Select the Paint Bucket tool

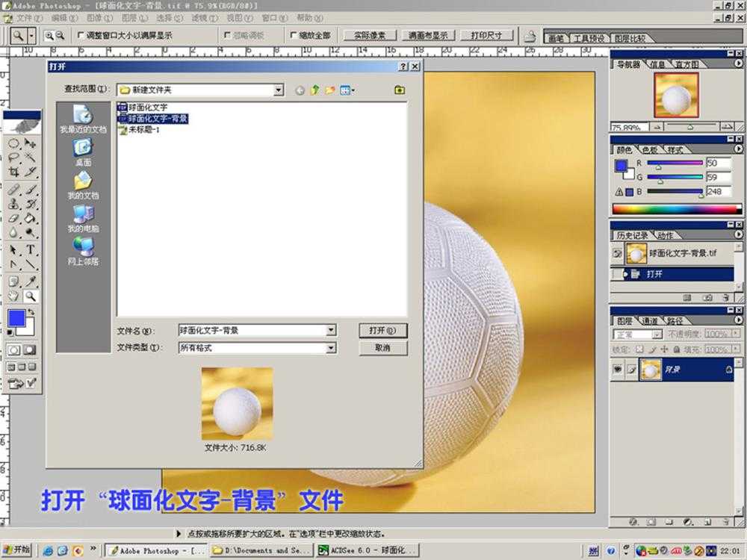(x=30, y=218)
